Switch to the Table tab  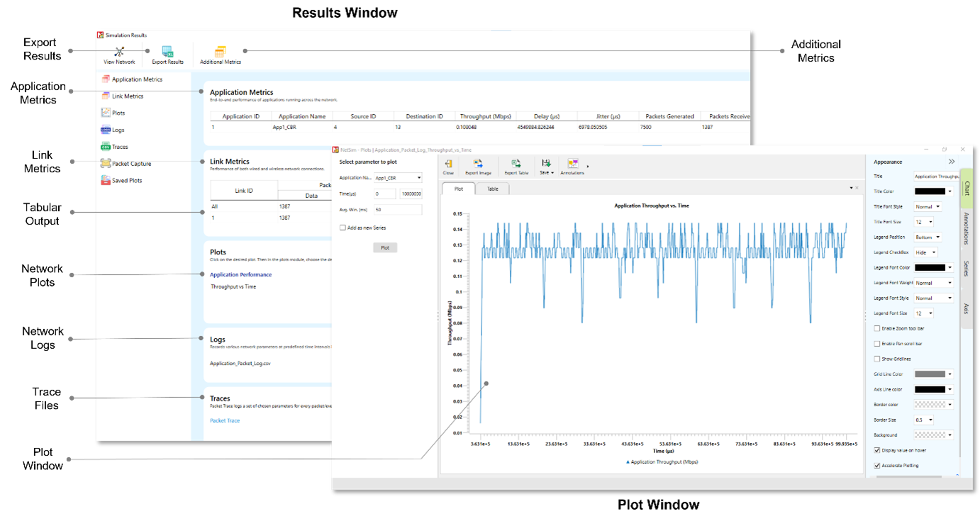(x=492, y=189)
